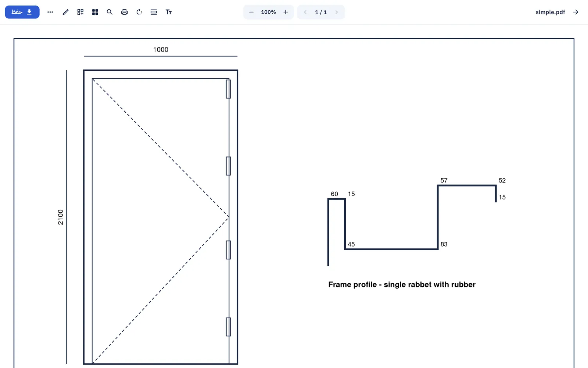
Task: Open the four-squares page thumbnails view
Action: pos(95,12)
